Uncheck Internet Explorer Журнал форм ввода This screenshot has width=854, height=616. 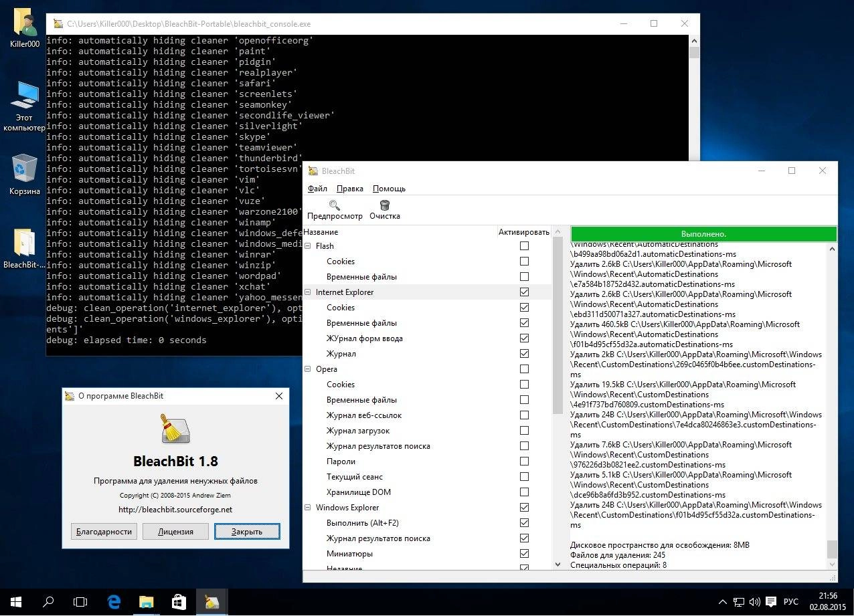point(524,338)
